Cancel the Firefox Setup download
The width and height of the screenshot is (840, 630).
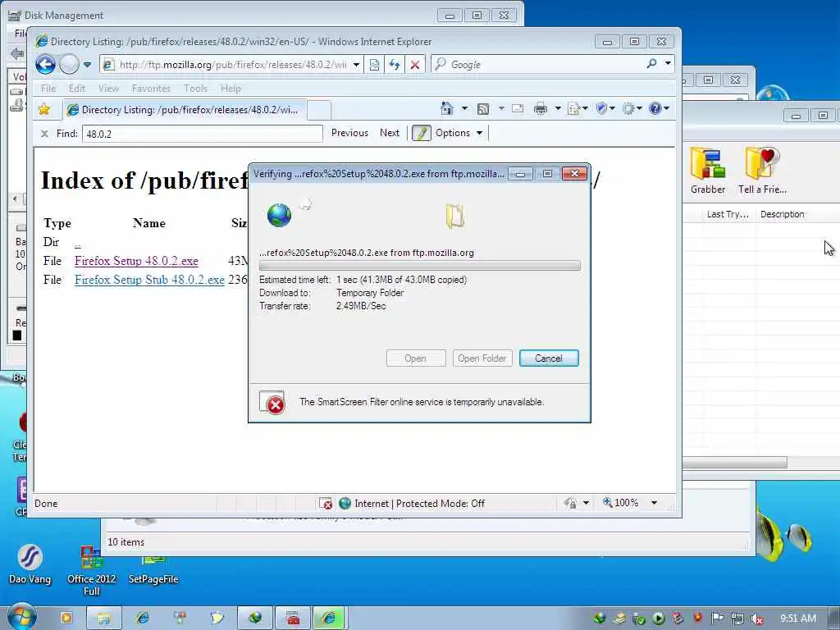point(549,358)
